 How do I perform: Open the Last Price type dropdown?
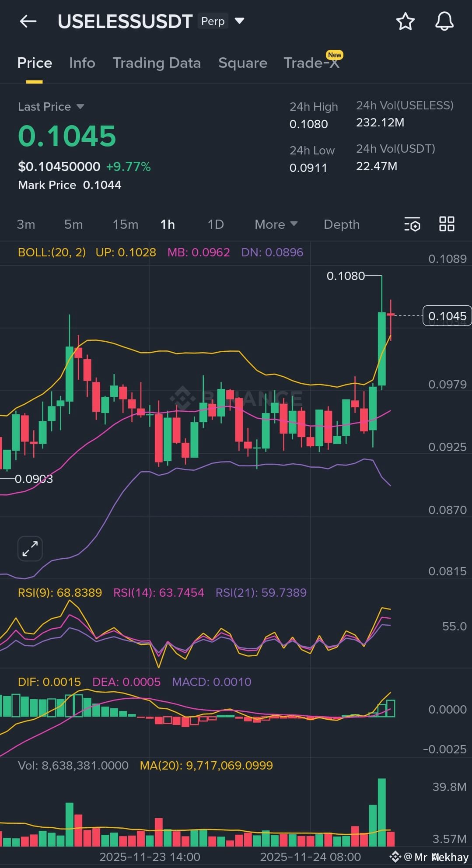(80, 106)
